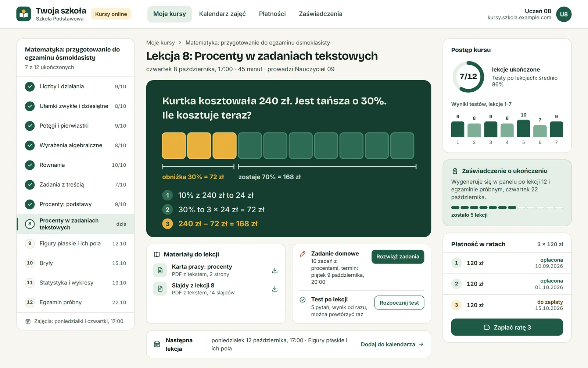Click the number 12 badge for Egzamin próbny
Image resolution: width=588 pixels, height=368 pixels.
point(30,302)
